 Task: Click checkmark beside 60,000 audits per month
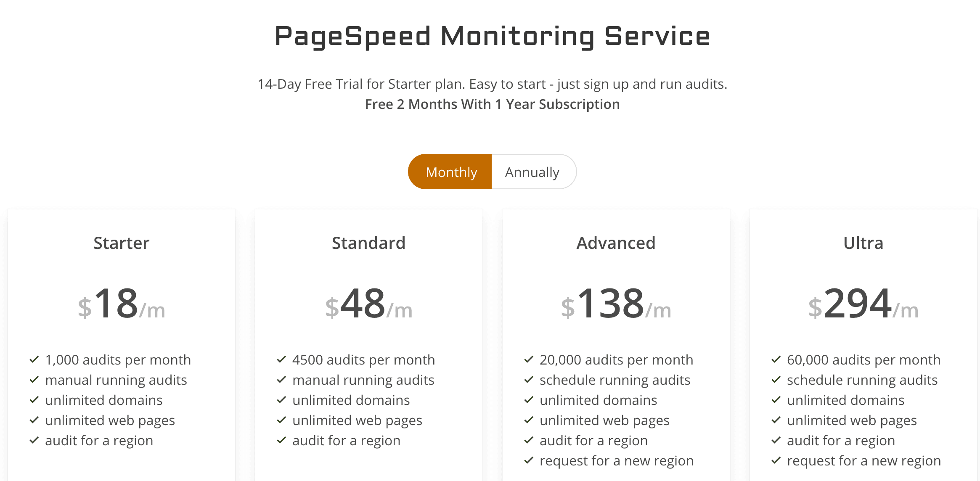776,359
